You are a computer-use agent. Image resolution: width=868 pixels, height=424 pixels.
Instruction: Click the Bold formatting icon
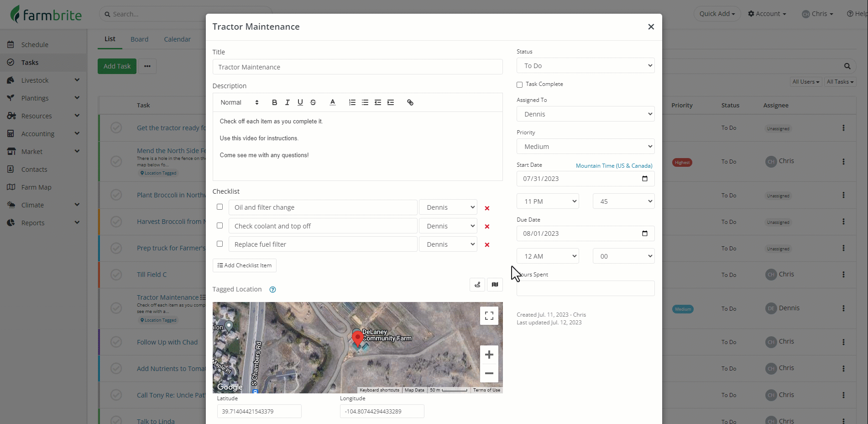pos(274,102)
